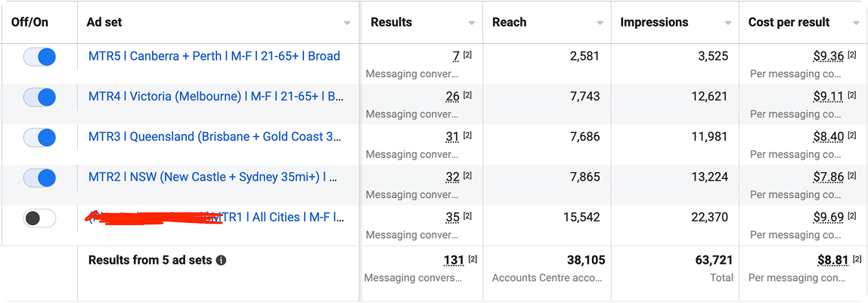868x303 pixels.
Task: Open the Reach column dropdown arrow
Action: [x=600, y=23]
